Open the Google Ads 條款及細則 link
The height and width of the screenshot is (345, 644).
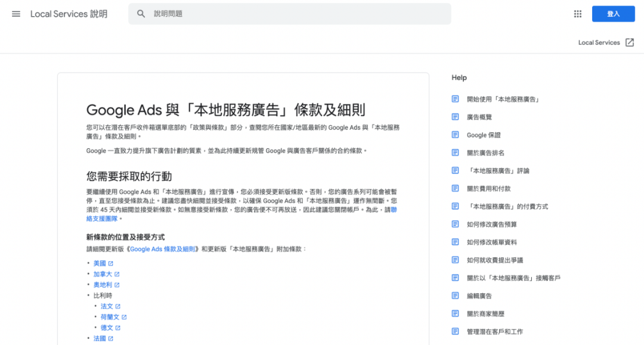click(163, 248)
